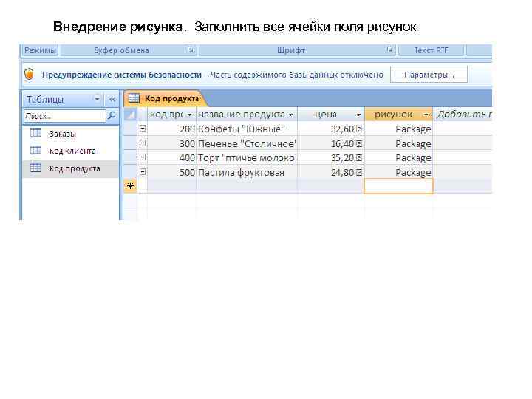
Task: Click the select-all corner of the datasheet
Action: [x=131, y=115]
